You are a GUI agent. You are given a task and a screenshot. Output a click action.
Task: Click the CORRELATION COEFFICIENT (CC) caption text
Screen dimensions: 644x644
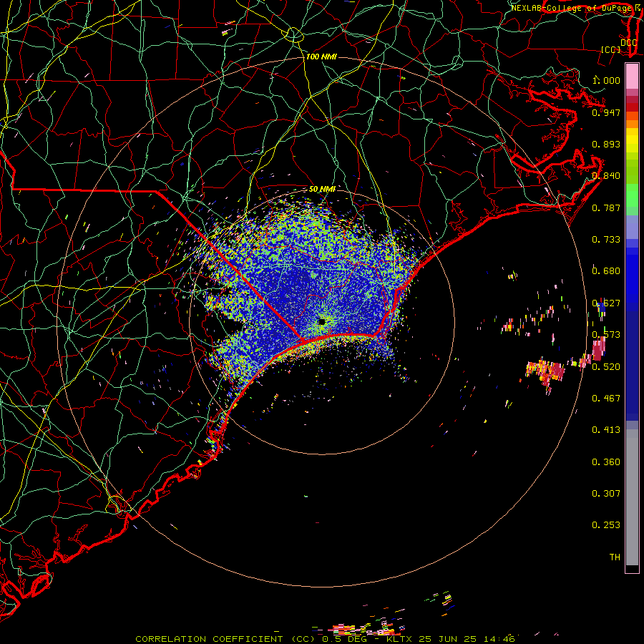click(x=225, y=639)
